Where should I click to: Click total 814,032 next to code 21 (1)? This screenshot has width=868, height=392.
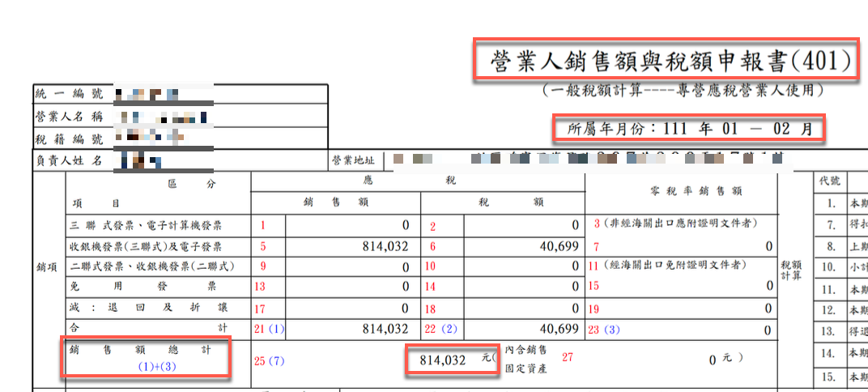click(385, 329)
